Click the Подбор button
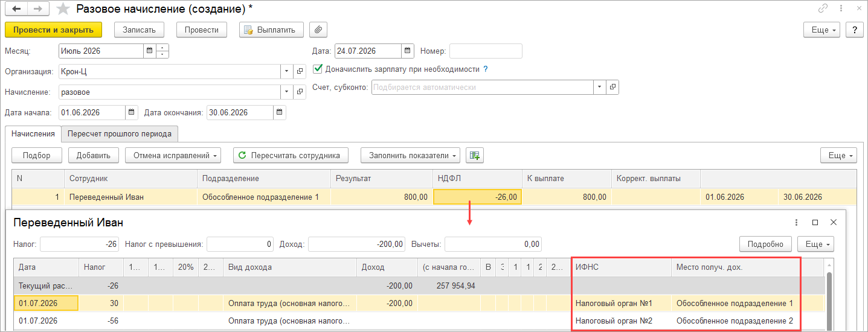 [x=36, y=156]
